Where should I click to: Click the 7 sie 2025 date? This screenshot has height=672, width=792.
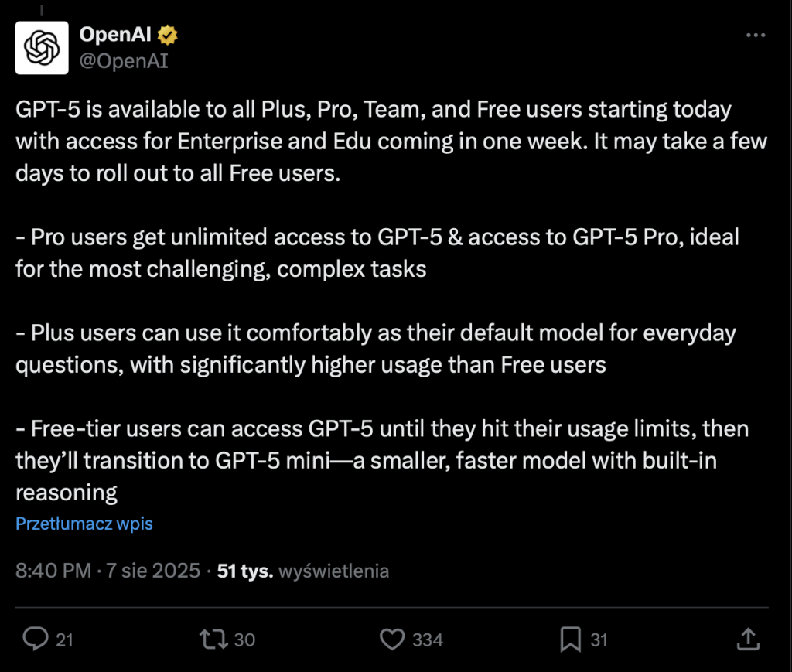[x=153, y=571]
